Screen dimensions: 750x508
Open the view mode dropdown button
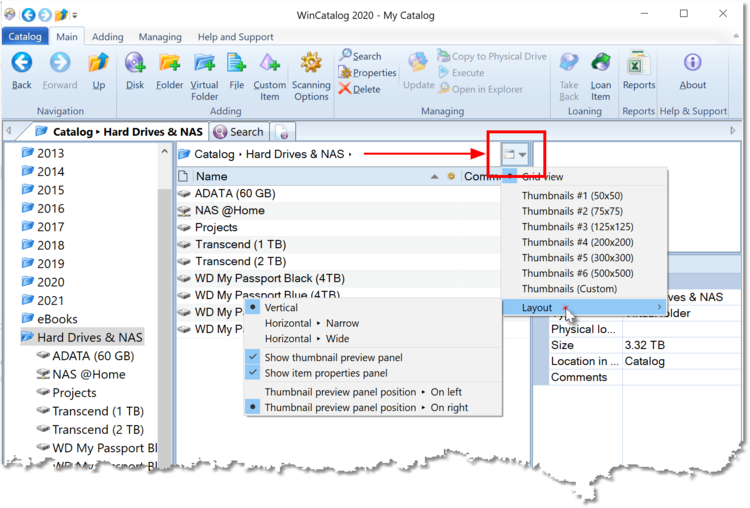[x=515, y=154]
